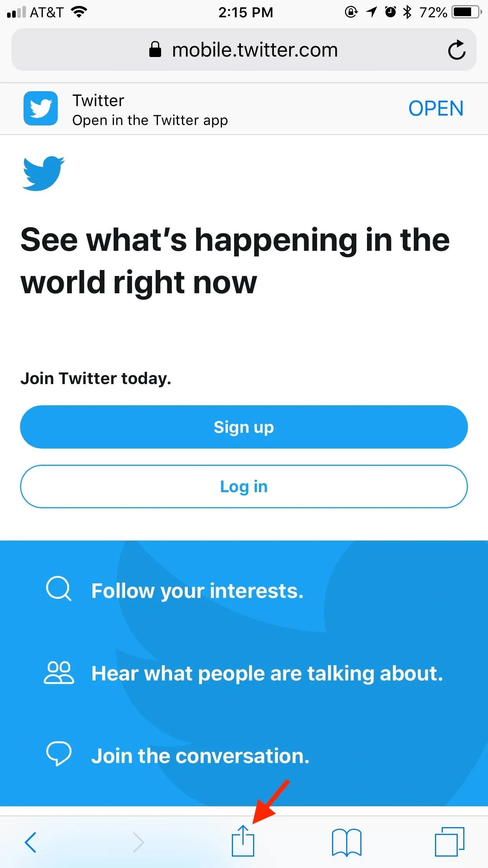Tap OPEN in the Twitter app banner

(x=436, y=108)
